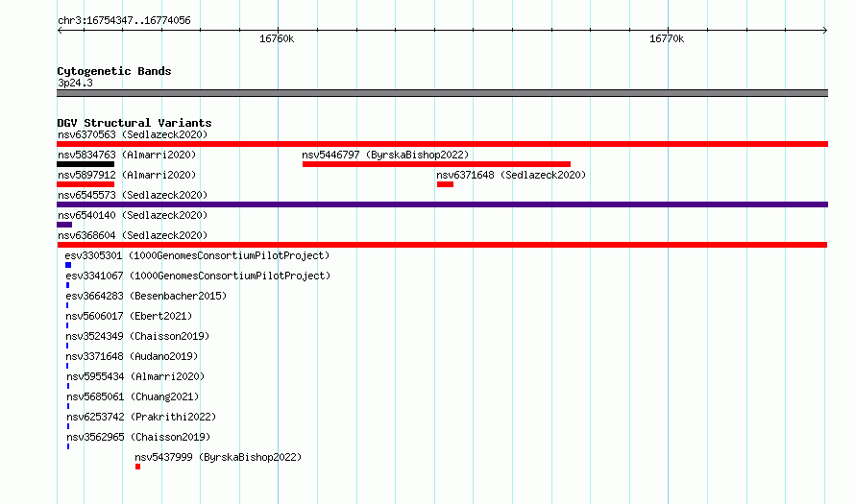The width and height of the screenshot is (855, 504).
Task: Click label nsv5437999 (ByrskaBishop2022)
Action: click(x=218, y=457)
